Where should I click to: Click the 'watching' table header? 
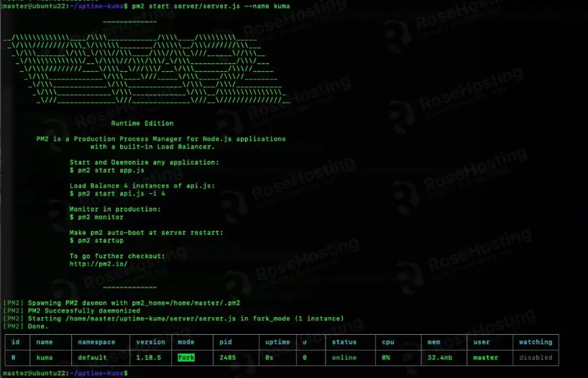[x=536, y=342]
